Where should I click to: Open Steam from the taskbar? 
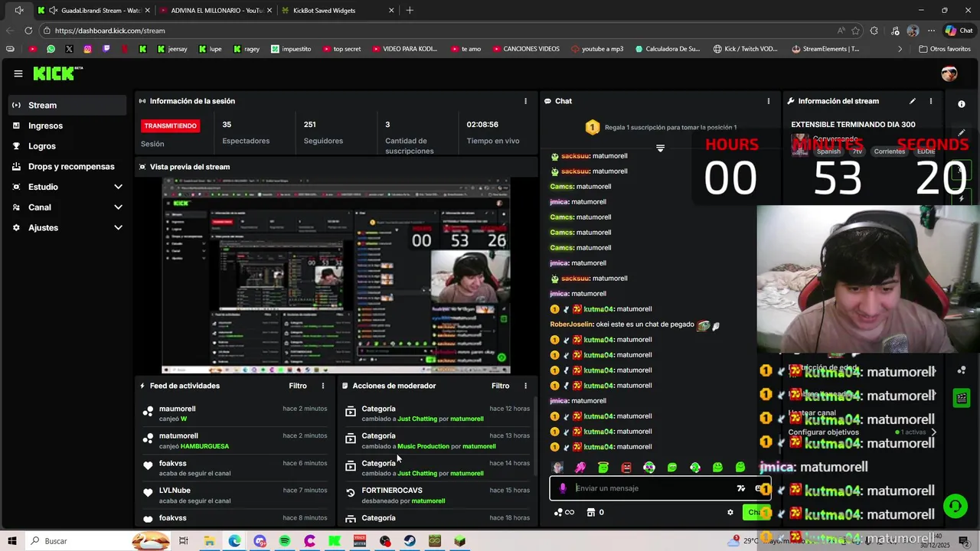410,541
